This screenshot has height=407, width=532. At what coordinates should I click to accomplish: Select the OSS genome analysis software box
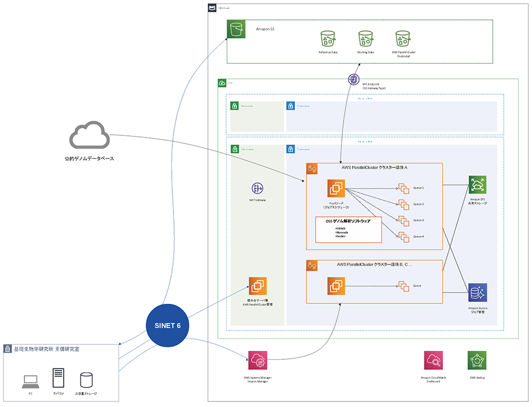[x=349, y=230]
